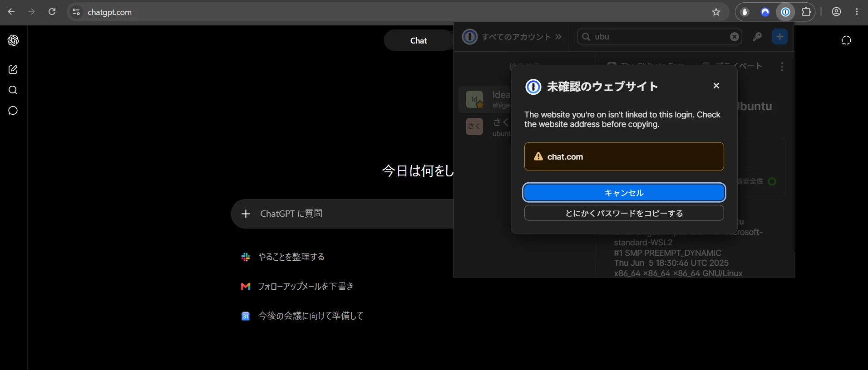
Task: Expand the 'すべてのアカウント' account selector
Action: 512,37
